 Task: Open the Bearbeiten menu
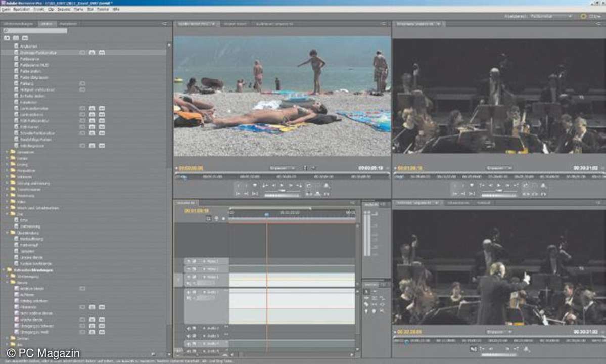coord(21,9)
